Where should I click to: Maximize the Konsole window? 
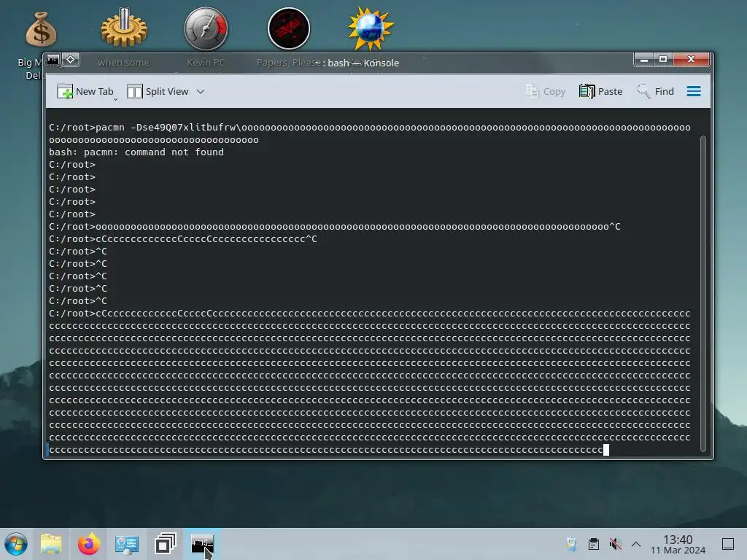click(662, 60)
